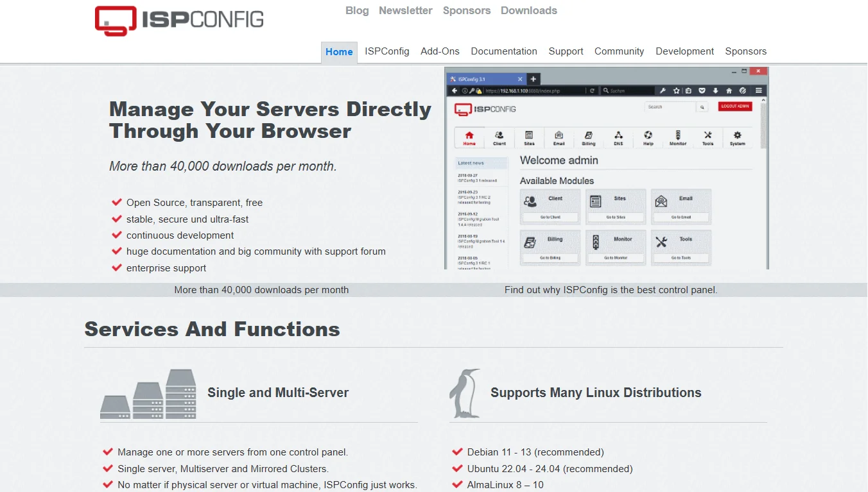Click the Services And Functions heading

pyautogui.click(x=213, y=329)
